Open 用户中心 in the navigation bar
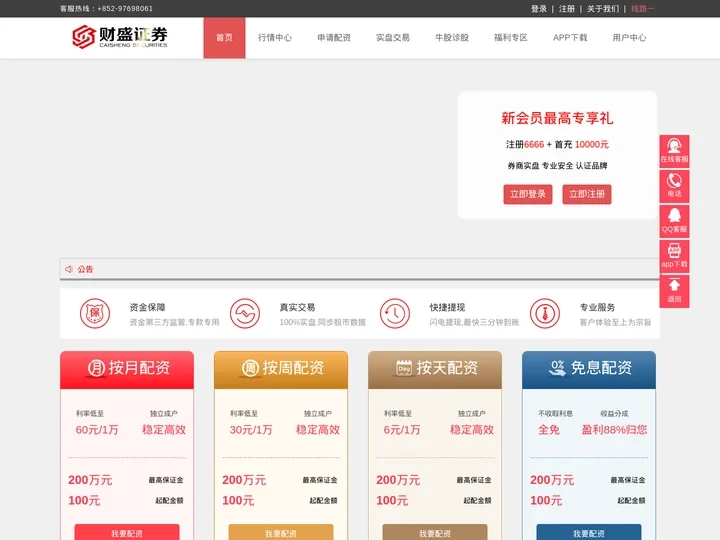The height and width of the screenshot is (540, 720). point(629,38)
